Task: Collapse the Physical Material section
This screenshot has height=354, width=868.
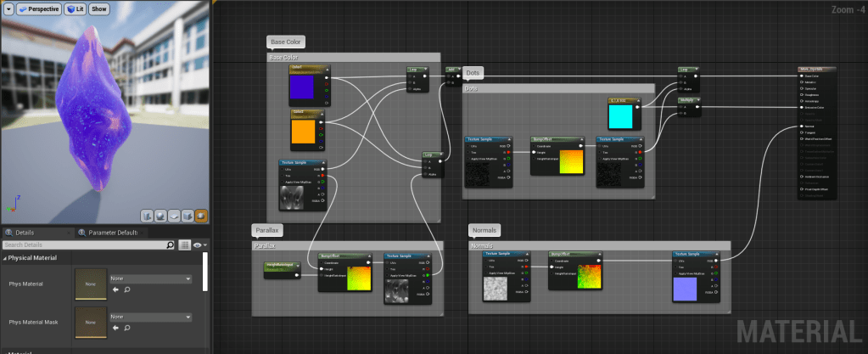Action: 4,258
